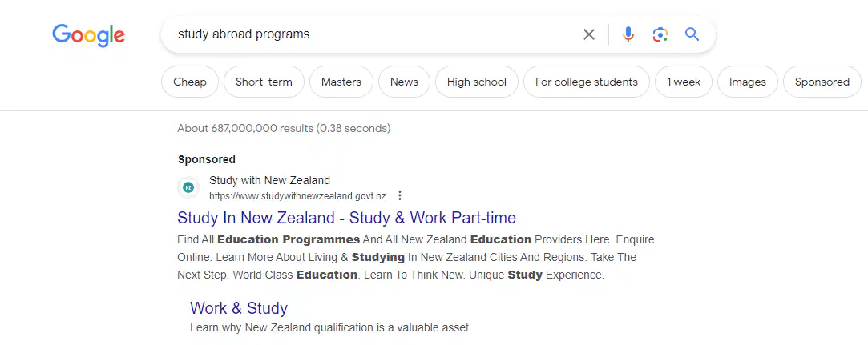Open the three-dot ad options menu
This screenshot has height=345, width=868.
(400, 196)
